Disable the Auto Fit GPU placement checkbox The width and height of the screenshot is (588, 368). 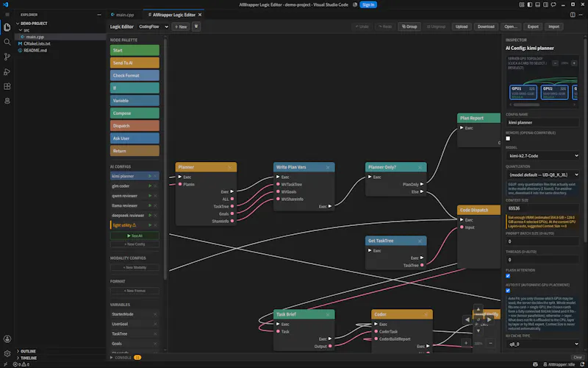(508, 291)
